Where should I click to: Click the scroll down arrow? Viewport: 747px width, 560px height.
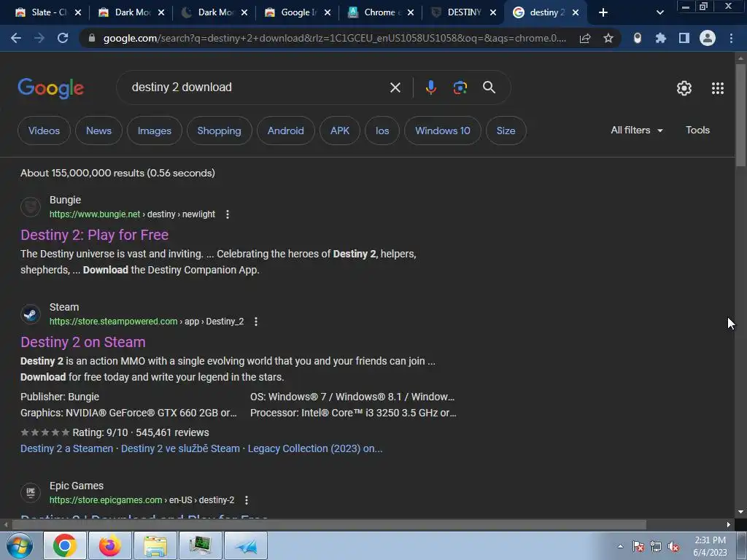740,513
